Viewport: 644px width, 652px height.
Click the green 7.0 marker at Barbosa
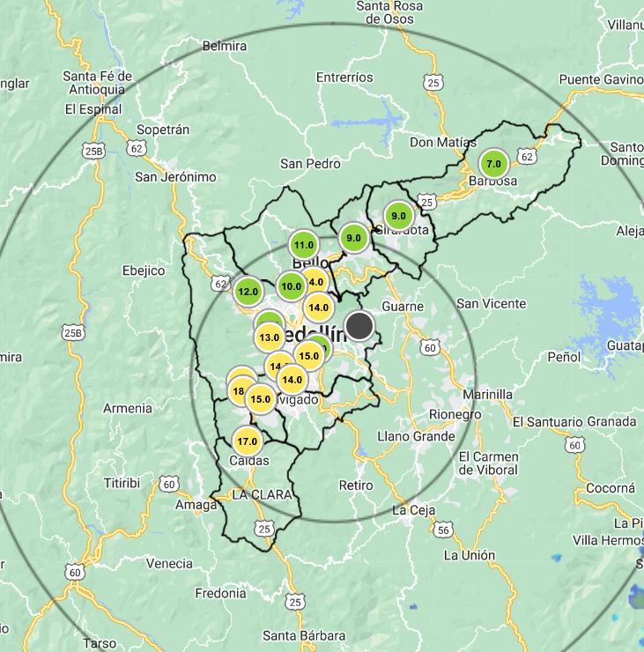coord(493,164)
